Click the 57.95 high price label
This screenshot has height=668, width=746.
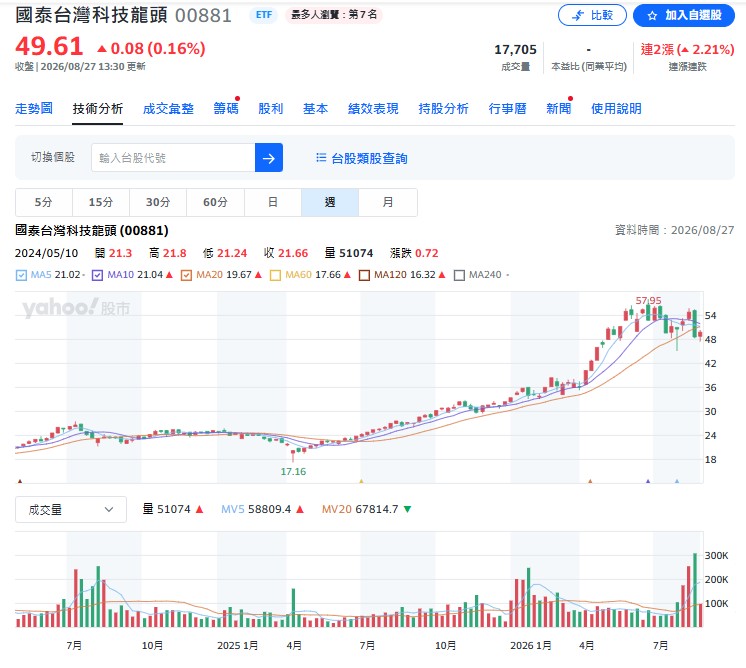coord(648,301)
